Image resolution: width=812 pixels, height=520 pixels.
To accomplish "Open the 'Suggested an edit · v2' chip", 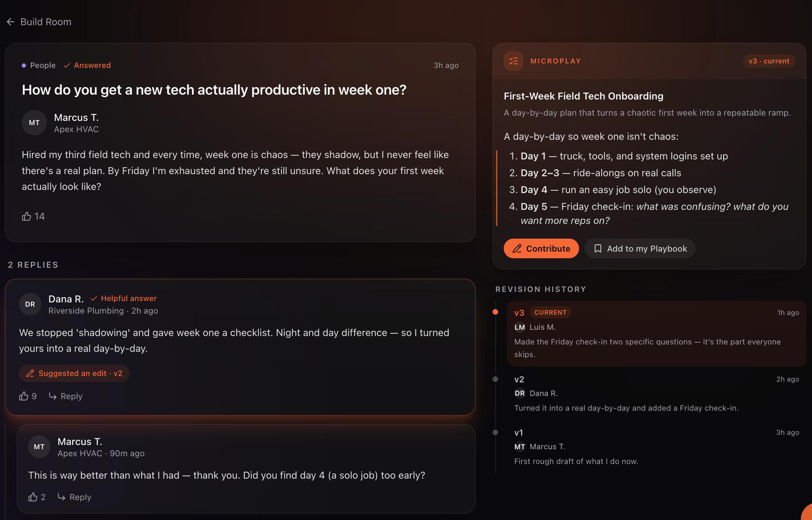I will click(x=74, y=373).
